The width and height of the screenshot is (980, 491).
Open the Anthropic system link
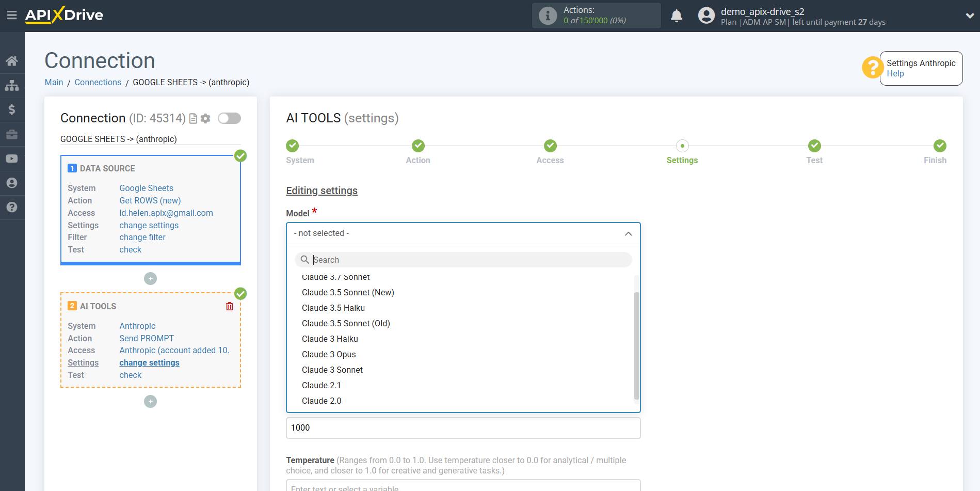pos(137,326)
